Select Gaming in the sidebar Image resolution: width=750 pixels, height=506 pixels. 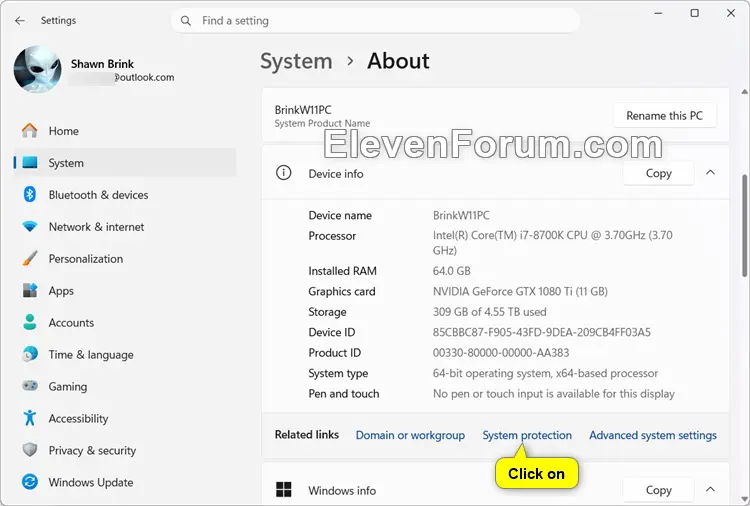(125, 386)
